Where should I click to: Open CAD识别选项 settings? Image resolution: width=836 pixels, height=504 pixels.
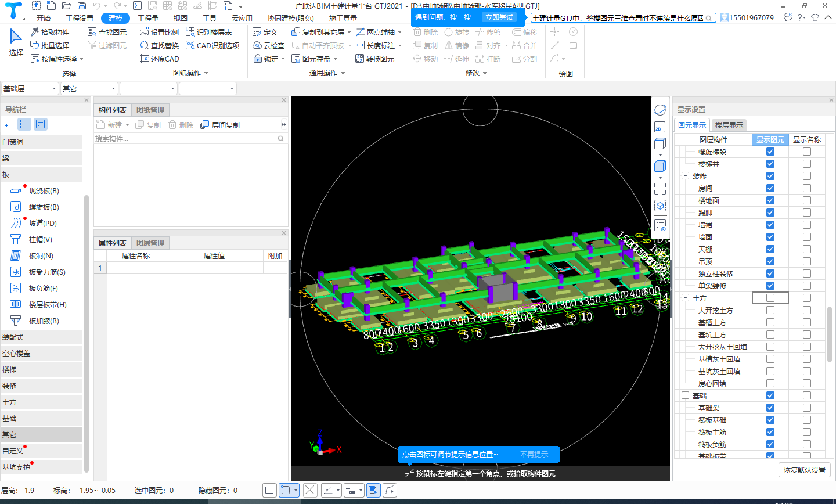[x=212, y=45]
